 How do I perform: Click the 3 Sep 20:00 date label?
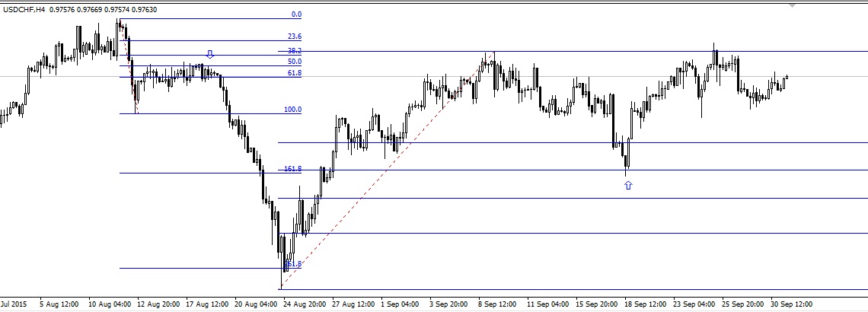448,304
